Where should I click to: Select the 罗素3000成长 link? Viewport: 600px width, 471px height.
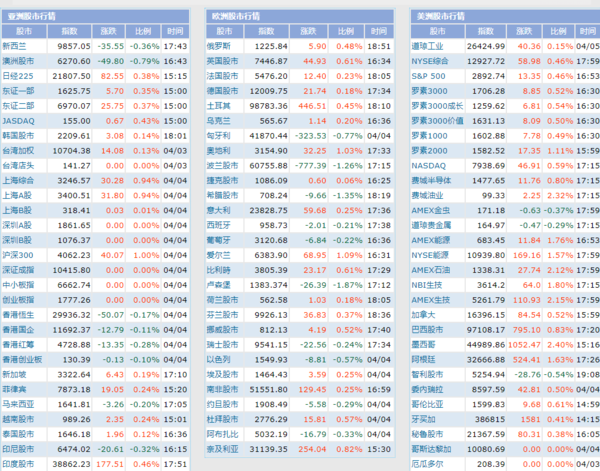pos(437,106)
